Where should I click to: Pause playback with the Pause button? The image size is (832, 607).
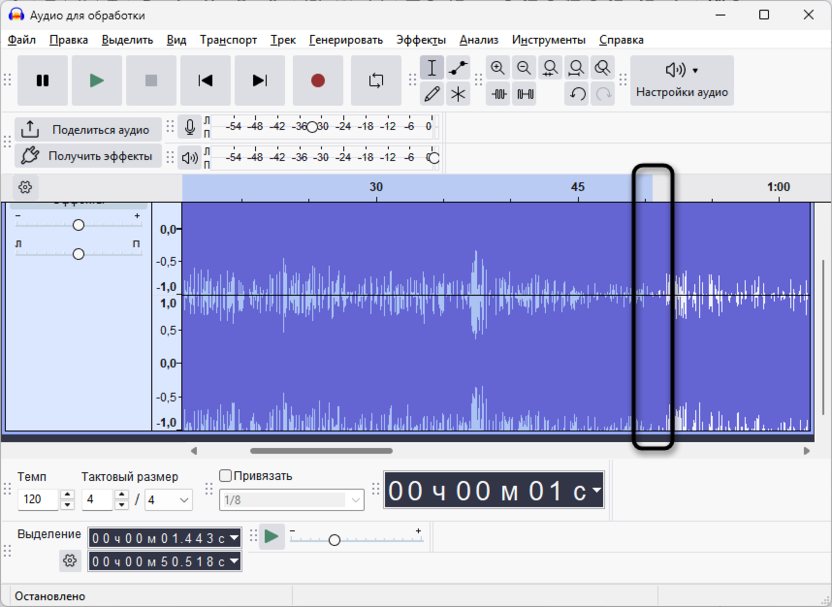[43, 81]
